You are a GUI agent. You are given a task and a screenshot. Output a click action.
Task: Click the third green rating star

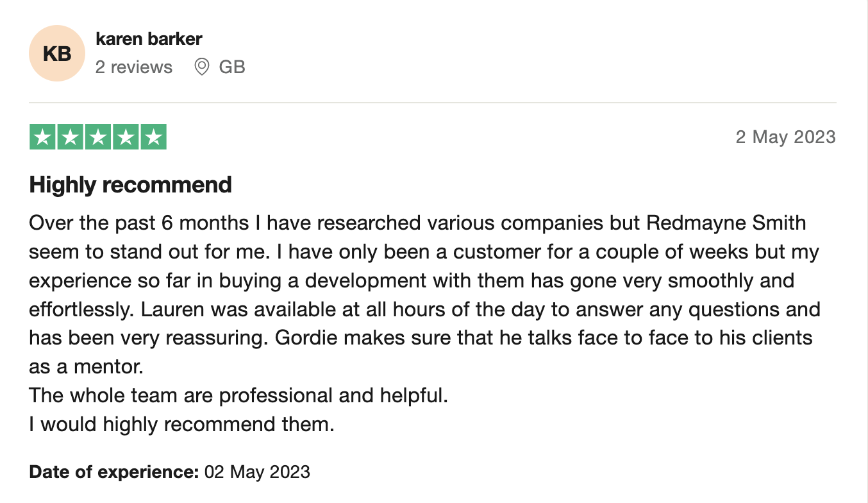98,137
